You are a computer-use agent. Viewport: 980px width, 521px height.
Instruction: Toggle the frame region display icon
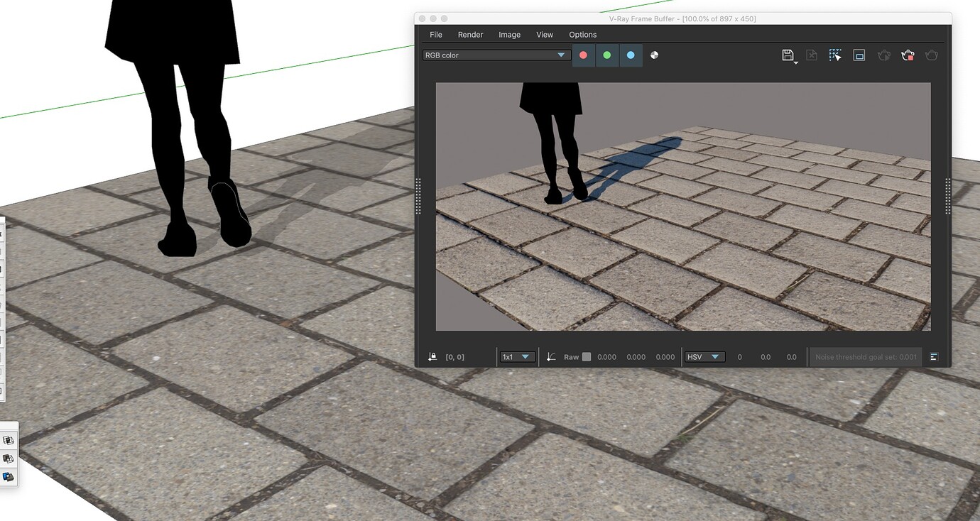[x=859, y=55]
